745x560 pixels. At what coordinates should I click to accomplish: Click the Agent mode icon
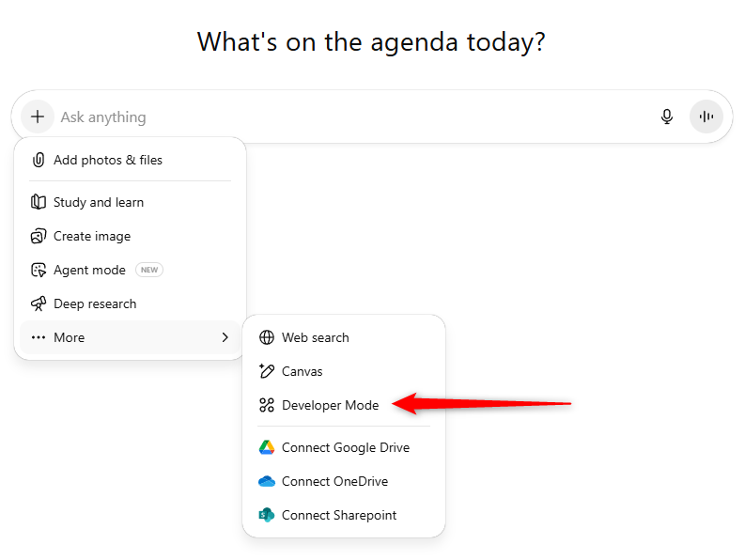pos(39,270)
